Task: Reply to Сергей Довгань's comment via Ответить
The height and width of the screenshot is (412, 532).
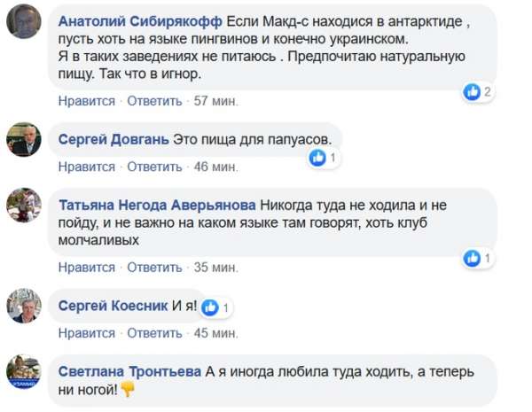Action: (x=154, y=167)
